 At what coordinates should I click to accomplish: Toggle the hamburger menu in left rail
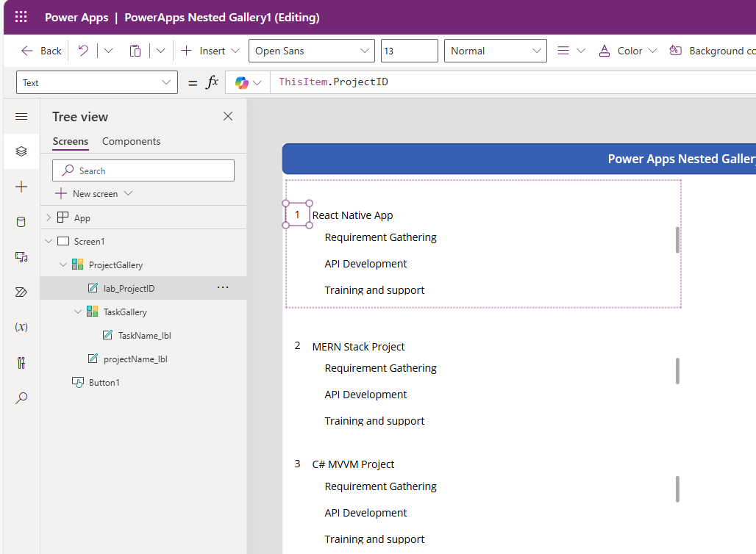pos(21,117)
